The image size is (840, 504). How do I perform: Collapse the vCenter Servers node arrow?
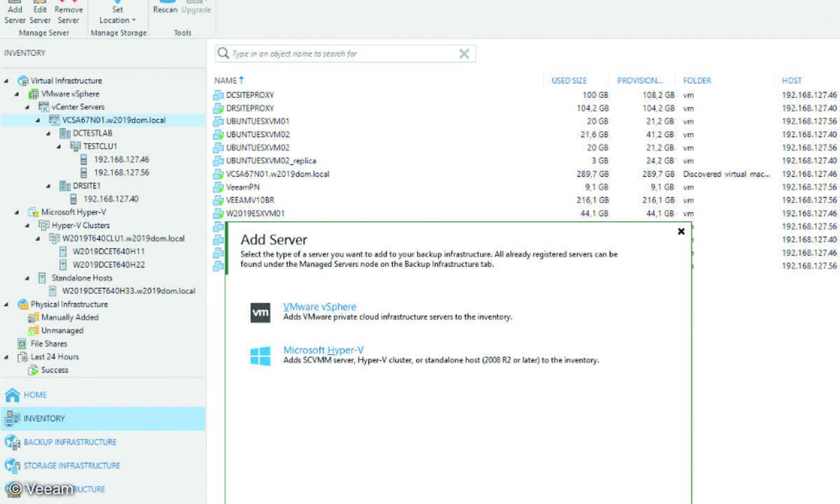click(x=27, y=107)
